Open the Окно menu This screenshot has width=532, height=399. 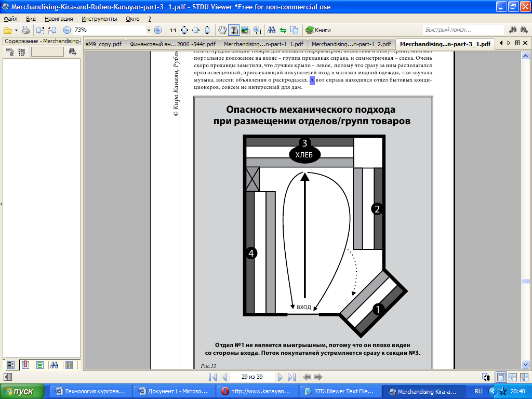132,19
